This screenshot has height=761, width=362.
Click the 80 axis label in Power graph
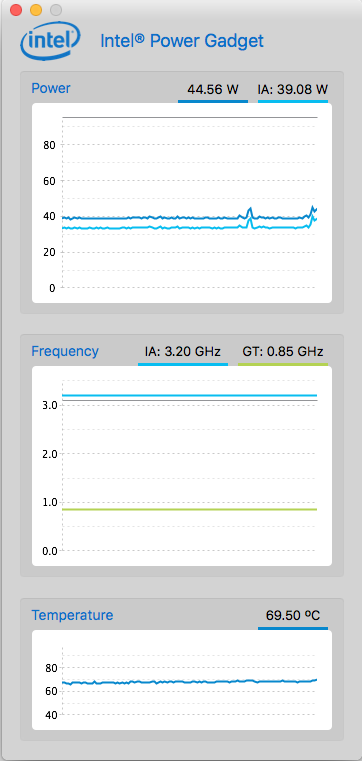(50, 145)
